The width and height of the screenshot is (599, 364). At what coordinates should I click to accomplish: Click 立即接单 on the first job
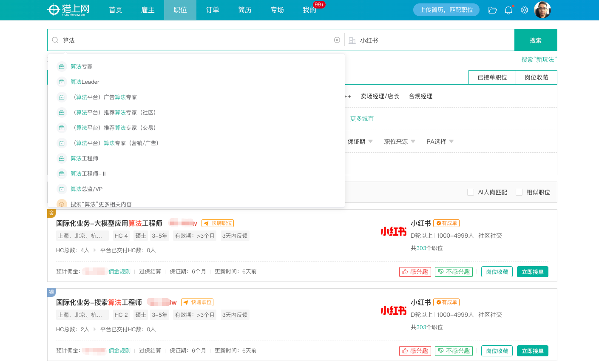point(532,272)
